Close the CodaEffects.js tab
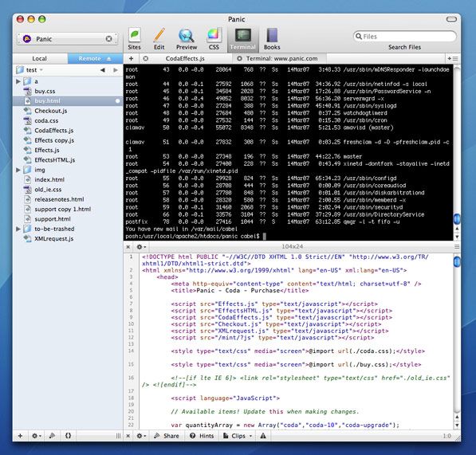This screenshot has height=455, width=476. tap(146, 58)
